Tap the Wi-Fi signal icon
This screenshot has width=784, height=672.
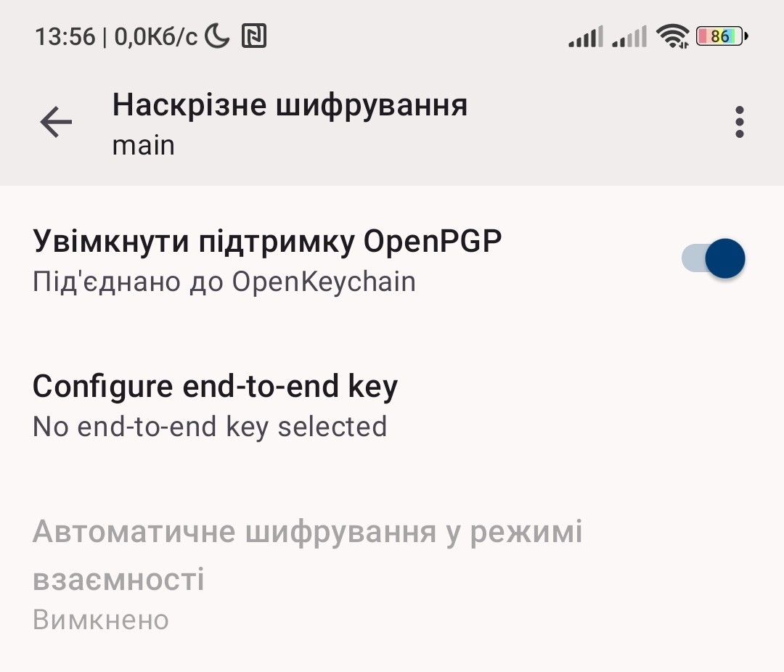click(x=672, y=36)
